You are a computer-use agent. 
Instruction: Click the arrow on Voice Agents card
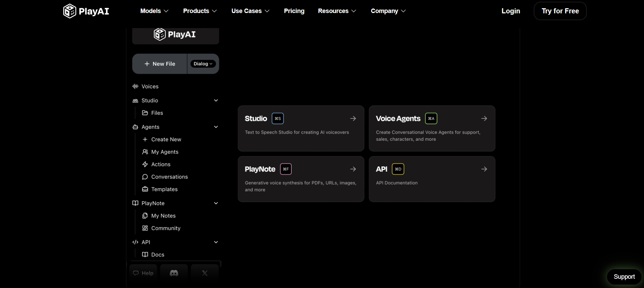point(484,118)
